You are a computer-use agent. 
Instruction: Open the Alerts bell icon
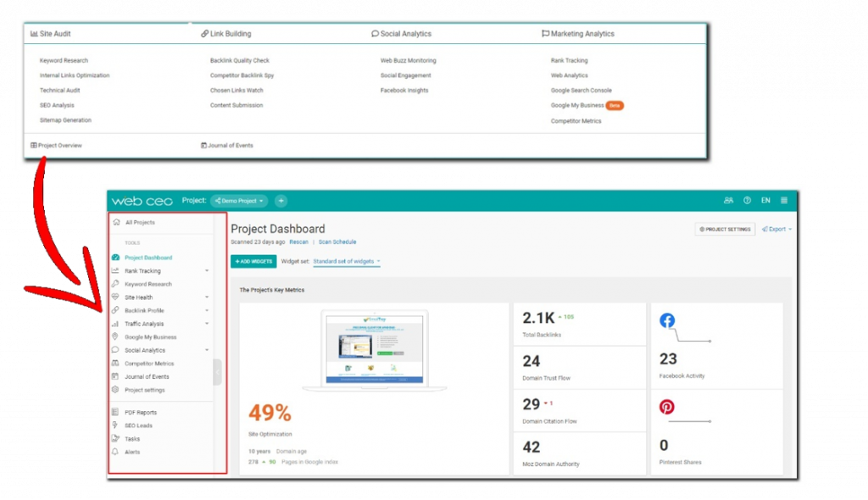coord(115,452)
